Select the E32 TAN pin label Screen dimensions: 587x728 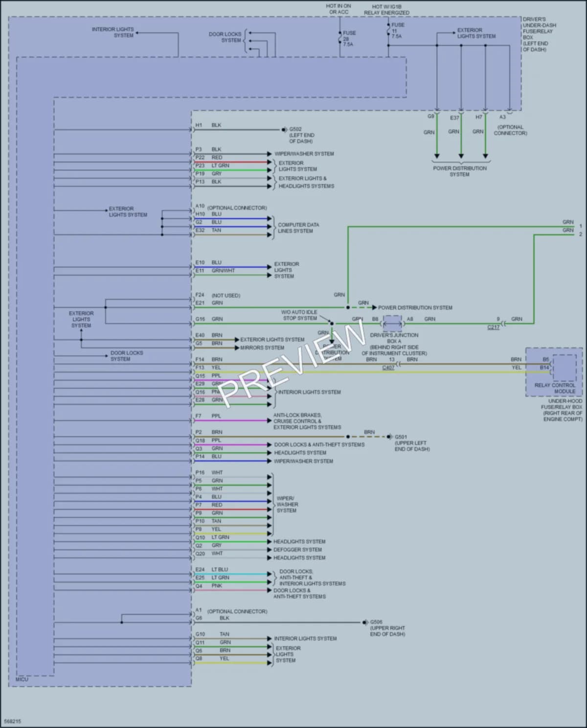pyautogui.click(x=208, y=230)
